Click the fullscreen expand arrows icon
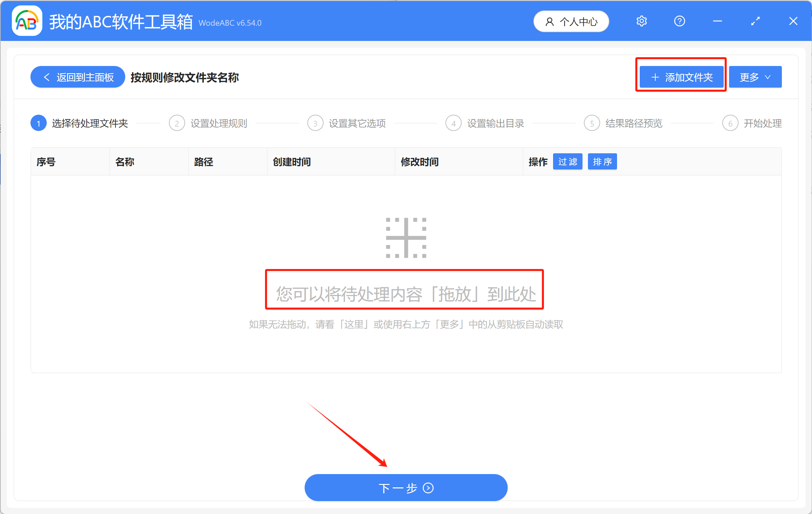This screenshot has width=812, height=514. (x=755, y=21)
